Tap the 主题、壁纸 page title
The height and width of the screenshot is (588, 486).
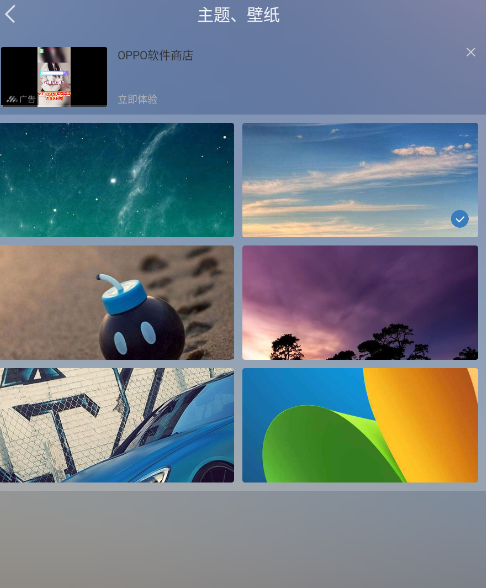click(x=238, y=15)
